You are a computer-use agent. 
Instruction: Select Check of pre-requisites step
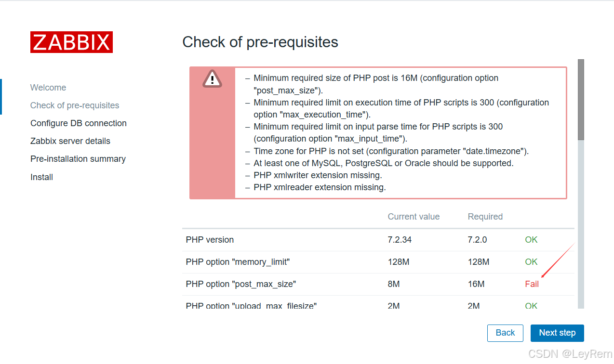pyautogui.click(x=75, y=105)
